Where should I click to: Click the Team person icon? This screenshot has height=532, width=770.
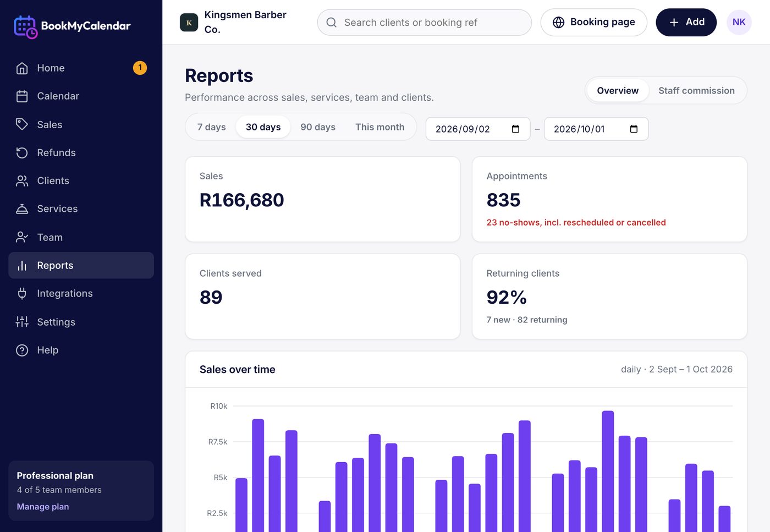click(22, 237)
